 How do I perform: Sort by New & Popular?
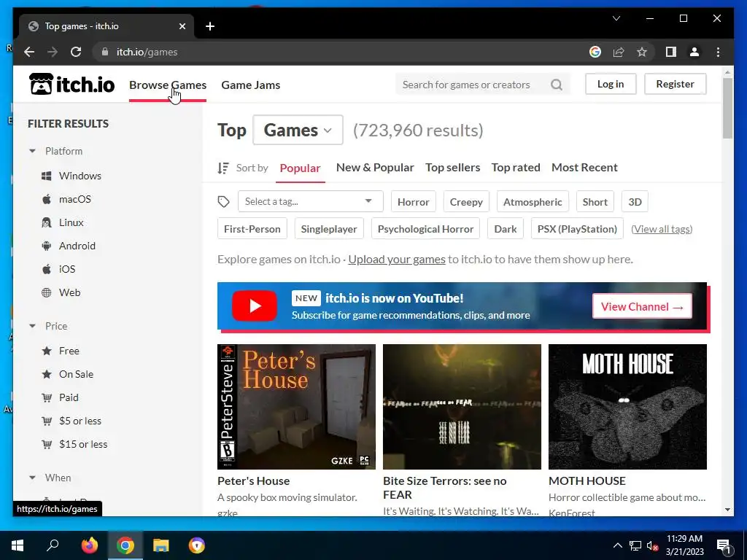click(x=375, y=167)
